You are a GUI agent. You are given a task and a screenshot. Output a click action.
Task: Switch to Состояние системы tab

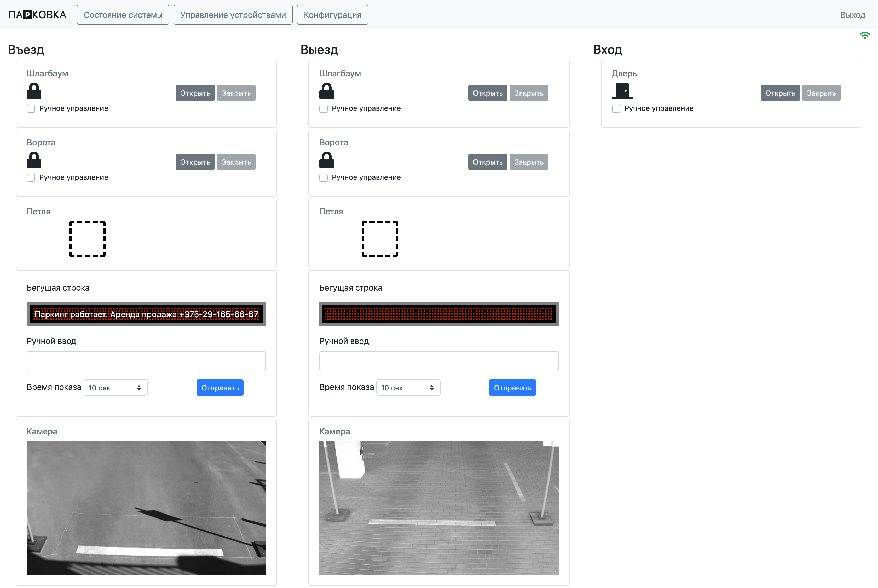[123, 15]
